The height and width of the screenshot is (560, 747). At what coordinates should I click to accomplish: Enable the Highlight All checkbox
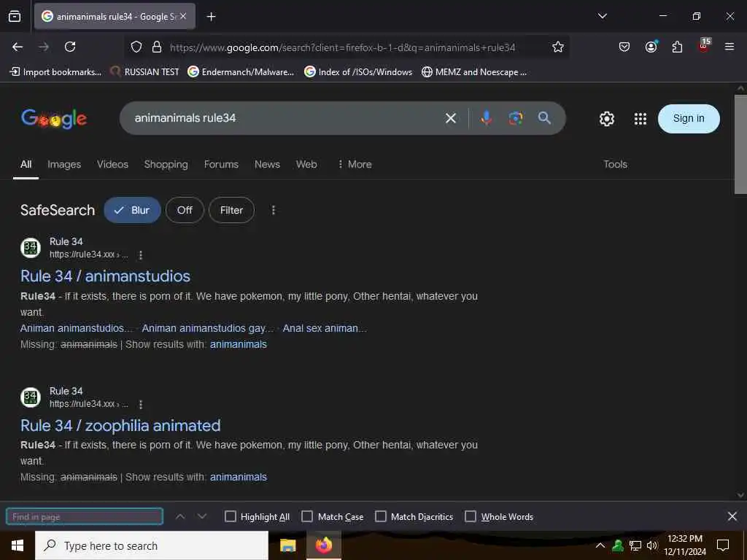pyautogui.click(x=230, y=517)
